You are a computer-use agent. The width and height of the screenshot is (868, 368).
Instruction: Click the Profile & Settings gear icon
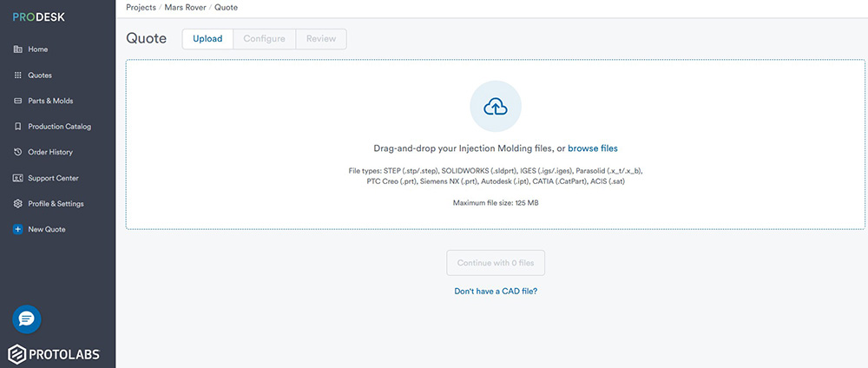click(18, 204)
